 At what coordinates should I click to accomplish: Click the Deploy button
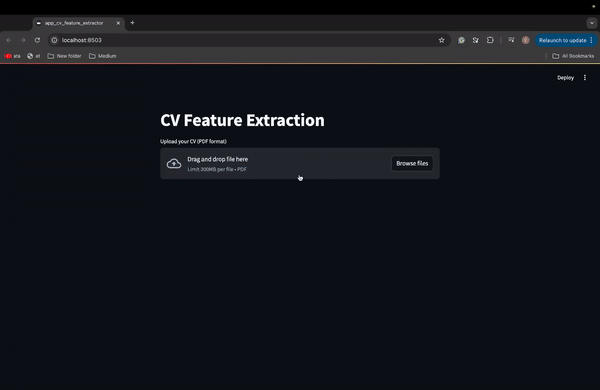[x=565, y=78]
